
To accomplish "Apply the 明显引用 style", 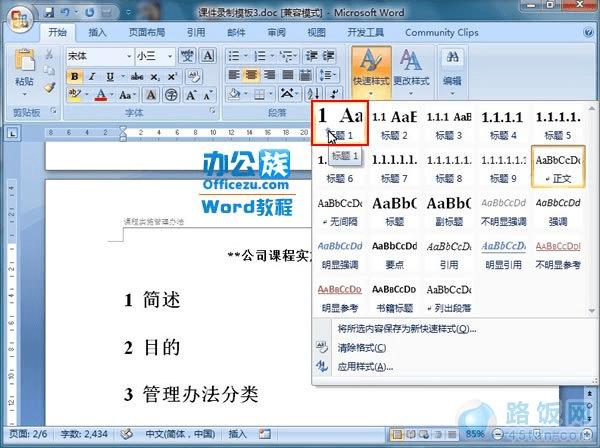I will pos(503,254).
